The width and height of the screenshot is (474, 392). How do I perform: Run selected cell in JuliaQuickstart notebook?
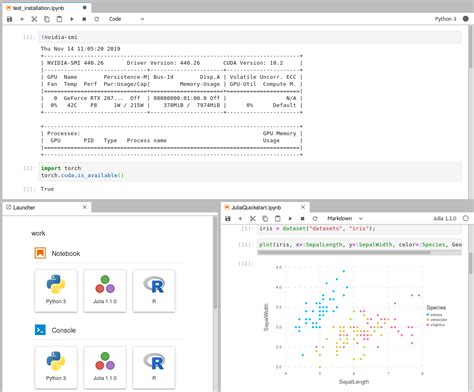290,219
